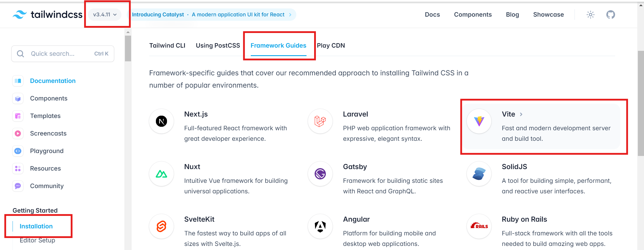
Task: Click the Ruby on Rails logo icon
Action: click(479, 226)
